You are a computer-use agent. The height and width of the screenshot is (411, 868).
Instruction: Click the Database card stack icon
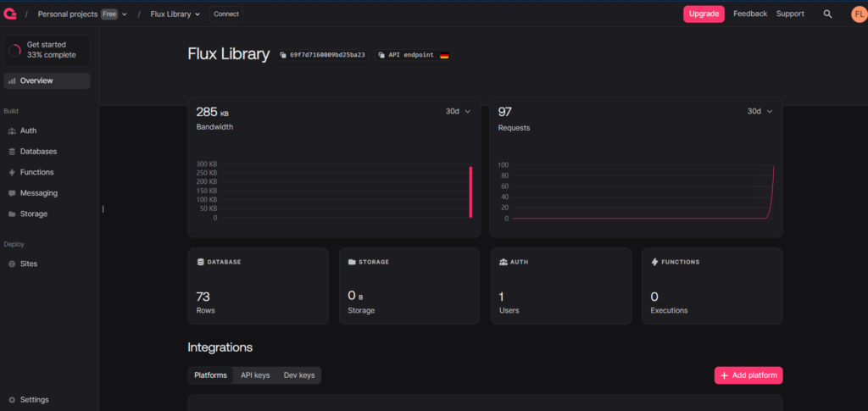coord(200,262)
